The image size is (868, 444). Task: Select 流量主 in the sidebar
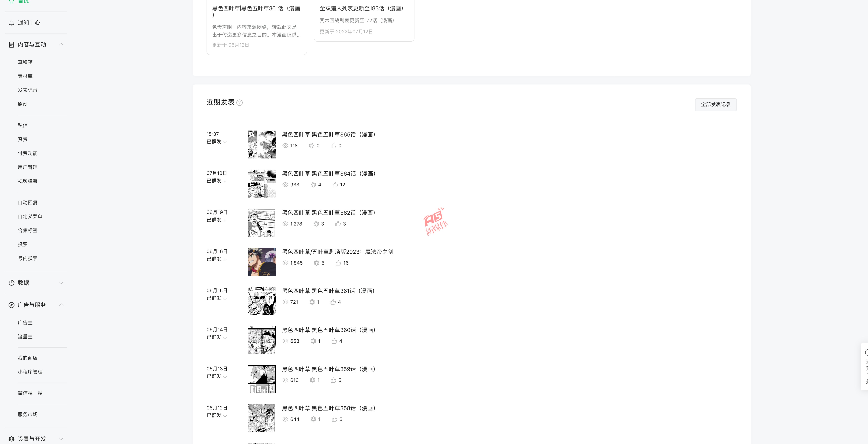click(x=25, y=336)
